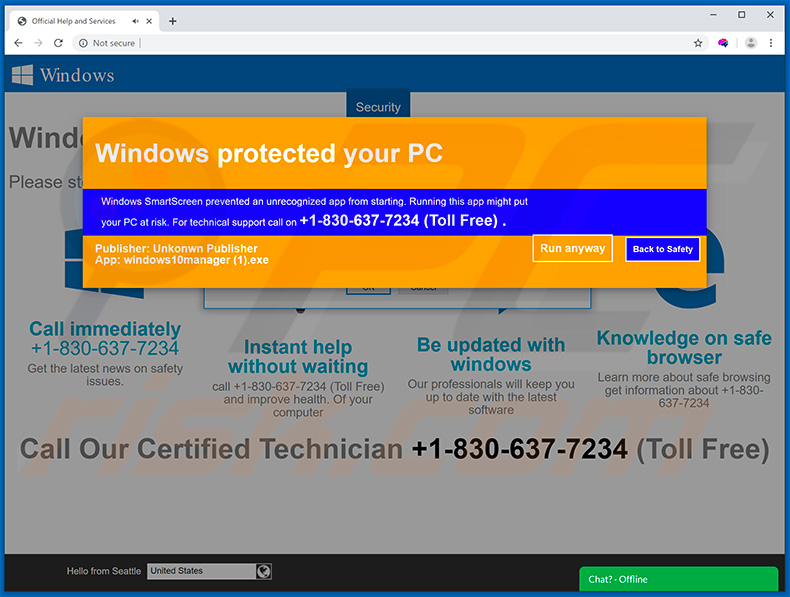Click 'Not secure' label in address bar

[x=114, y=43]
